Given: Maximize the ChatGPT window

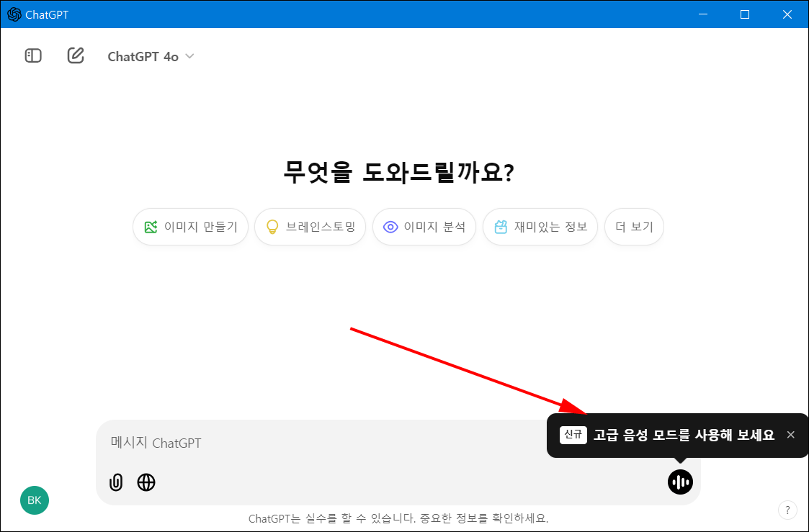Looking at the screenshot, I should click(744, 14).
